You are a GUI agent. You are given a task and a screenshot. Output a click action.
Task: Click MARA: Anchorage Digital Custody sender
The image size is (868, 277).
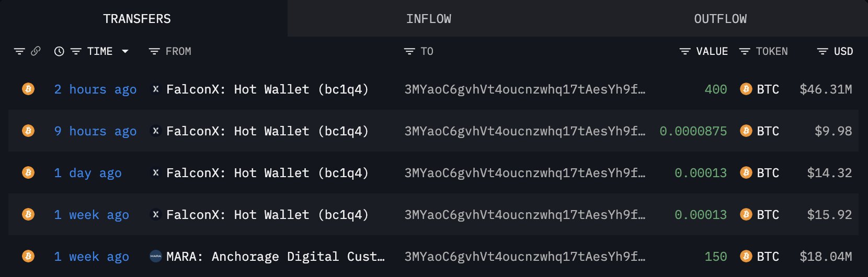click(x=275, y=257)
